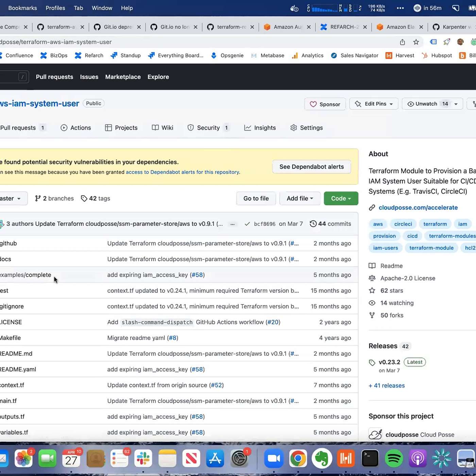
Task: Click the Sponsor heart button
Action: tap(325, 104)
